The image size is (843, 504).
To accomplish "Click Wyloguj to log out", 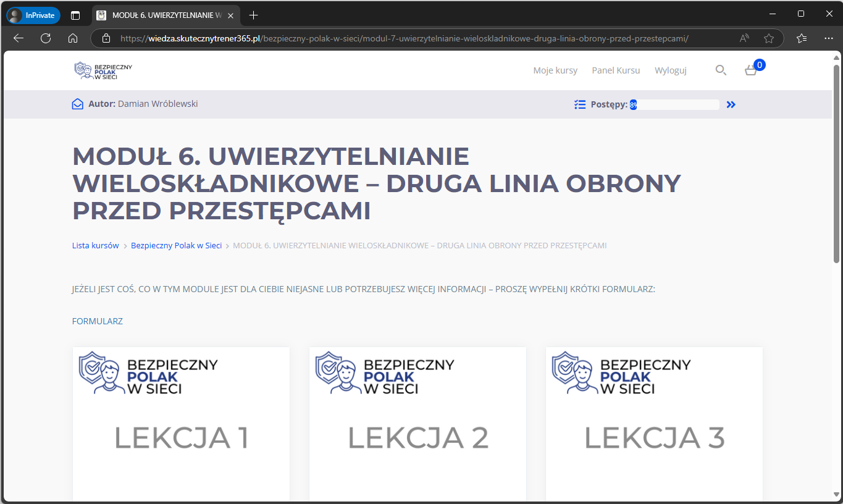I will tap(671, 70).
